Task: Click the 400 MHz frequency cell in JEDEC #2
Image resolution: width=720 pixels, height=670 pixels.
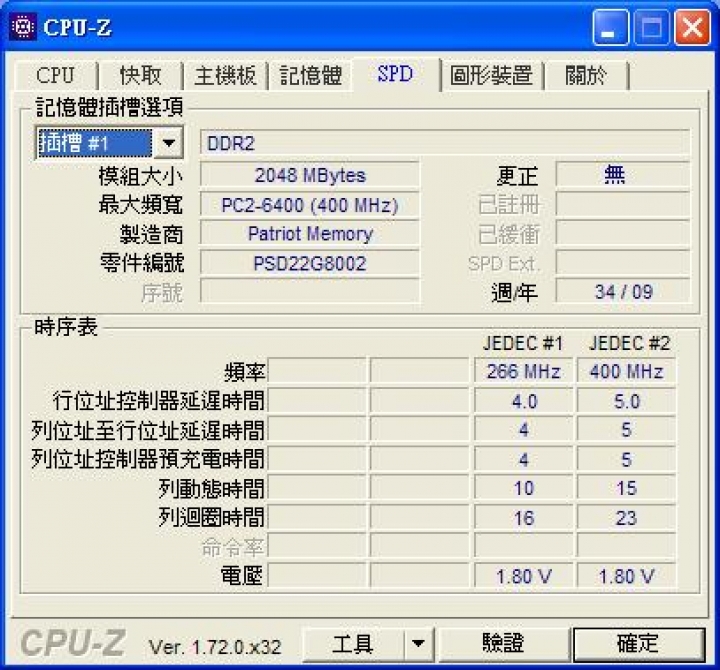Action: (x=626, y=372)
